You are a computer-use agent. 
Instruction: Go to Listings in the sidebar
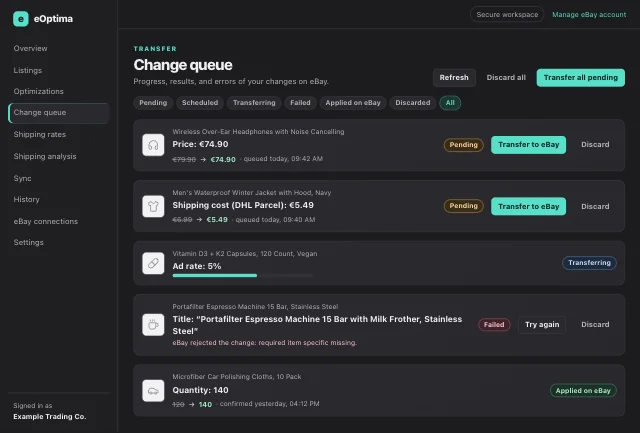point(28,70)
